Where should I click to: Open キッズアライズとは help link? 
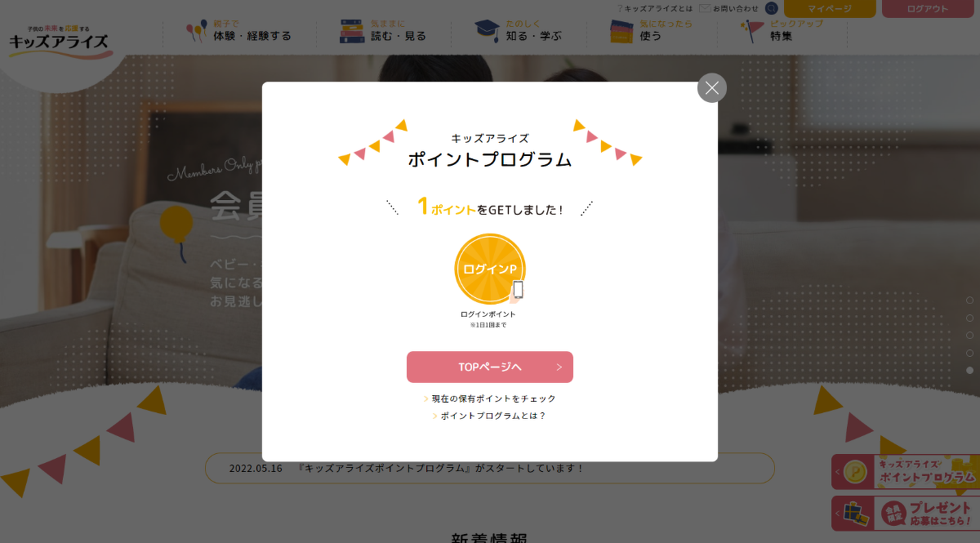pyautogui.click(x=655, y=8)
